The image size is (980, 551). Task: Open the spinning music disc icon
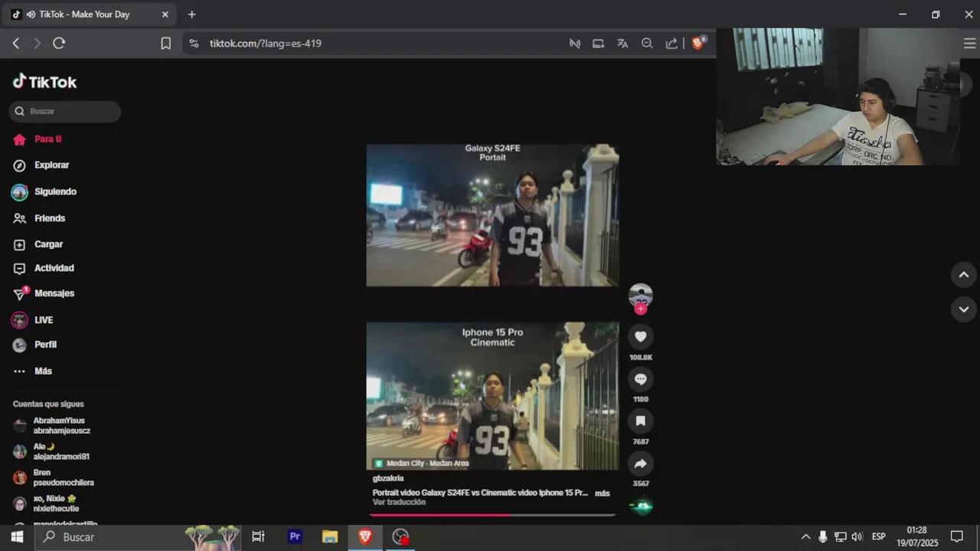(642, 506)
